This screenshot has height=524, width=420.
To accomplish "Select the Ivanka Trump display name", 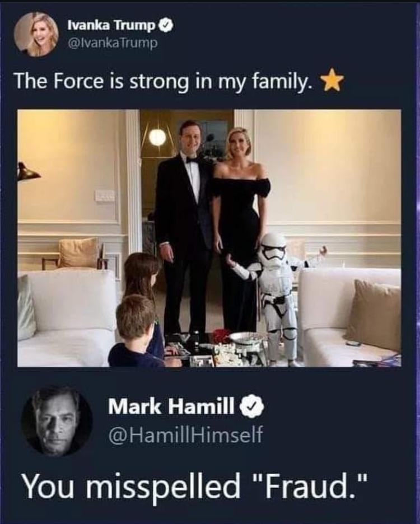I will point(111,25).
